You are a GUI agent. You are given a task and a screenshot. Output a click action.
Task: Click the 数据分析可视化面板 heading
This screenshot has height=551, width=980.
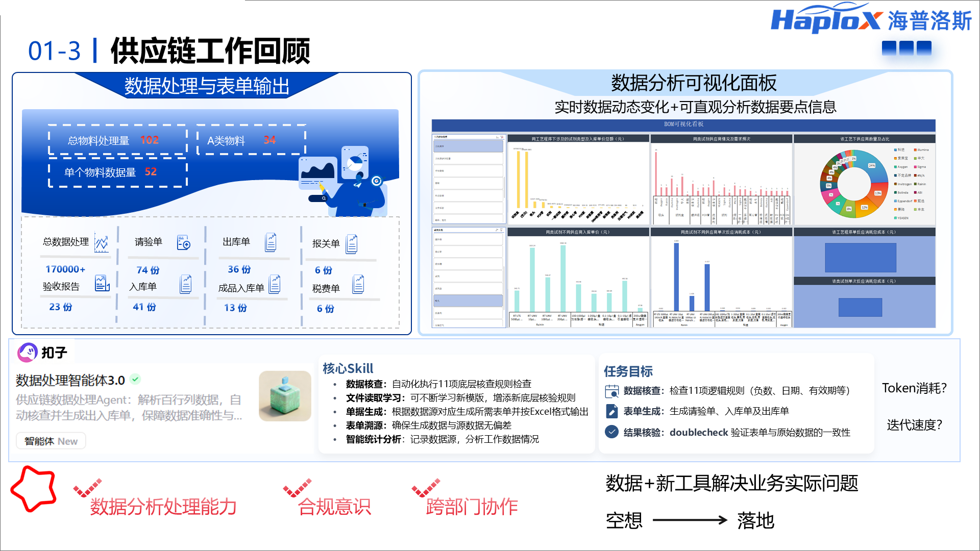click(x=694, y=83)
